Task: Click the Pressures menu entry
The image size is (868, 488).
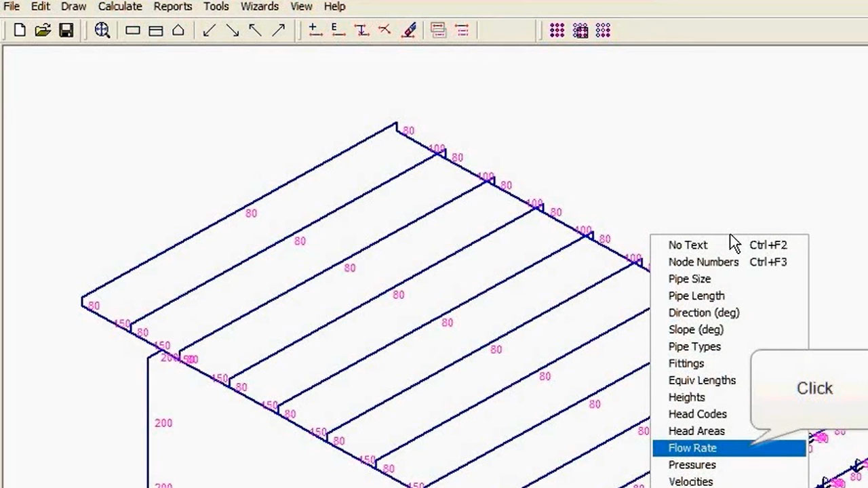Action: (x=692, y=465)
